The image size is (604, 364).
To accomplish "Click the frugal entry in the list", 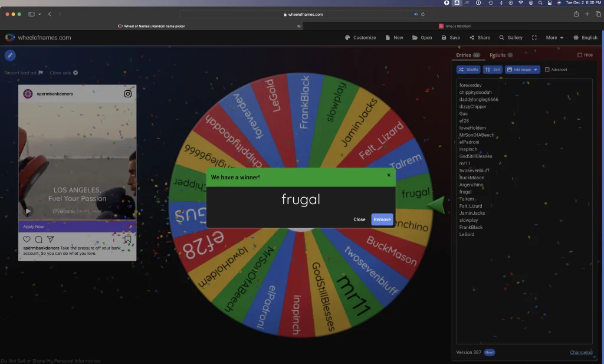I will pyautogui.click(x=465, y=192).
